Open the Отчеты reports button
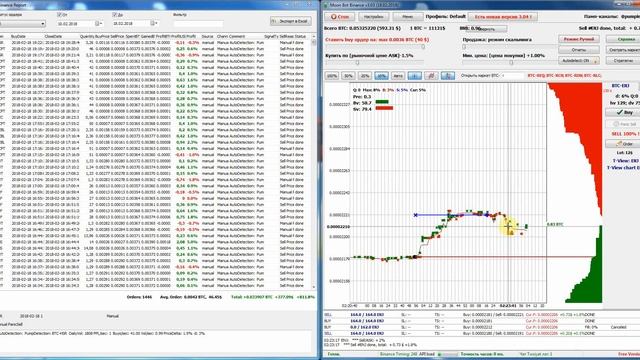 579,50
